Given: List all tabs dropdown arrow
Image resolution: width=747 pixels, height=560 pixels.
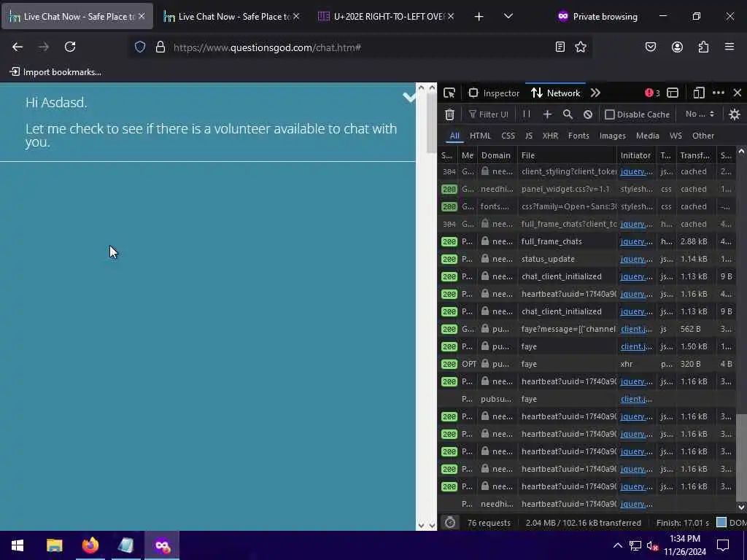Looking at the screenshot, I should (x=508, y=16).
